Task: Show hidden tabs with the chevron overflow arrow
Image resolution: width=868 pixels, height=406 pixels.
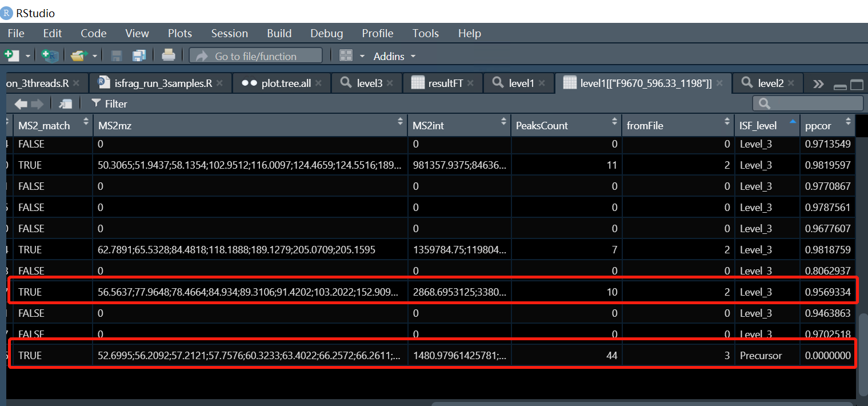Action: pyautogui.click(x=818, y=83)
